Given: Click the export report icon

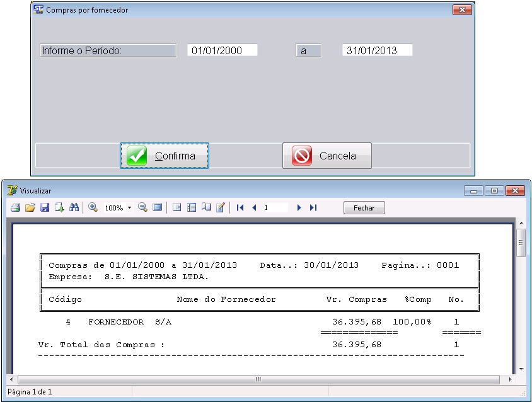Looking at the screenshot, I should point(59,207).
